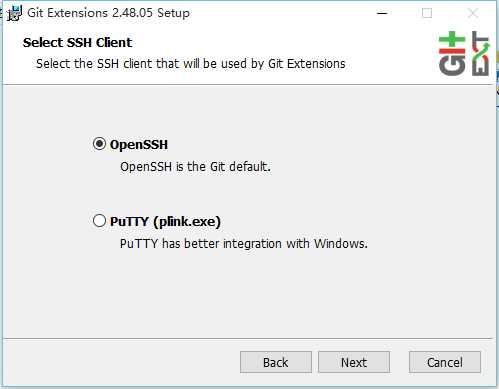Click the grey G letter in the logo

coord(452,65)
